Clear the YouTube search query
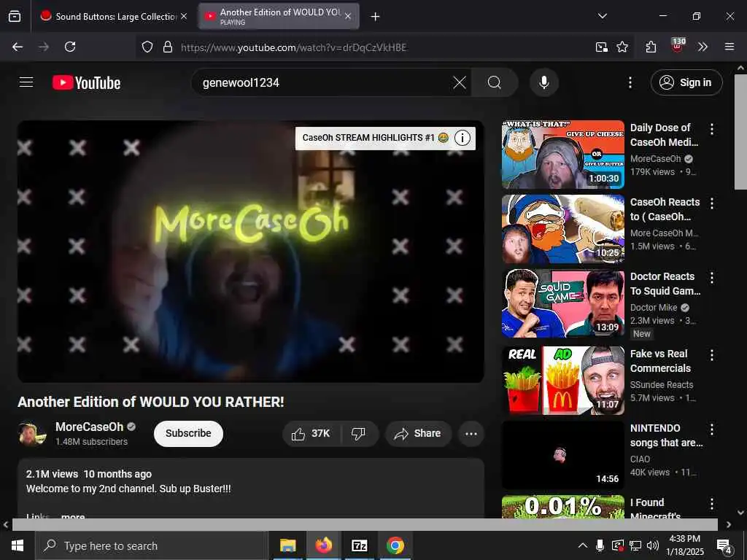Image resolution: width=747 pixels, height=560 pixels. pyautogui.click(x=460, y=83)
